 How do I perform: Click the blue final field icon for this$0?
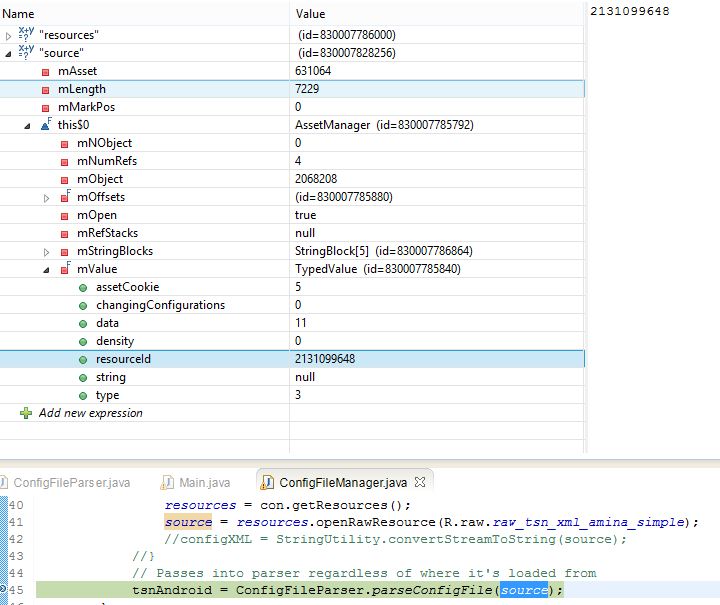click(x=46, y=124)
